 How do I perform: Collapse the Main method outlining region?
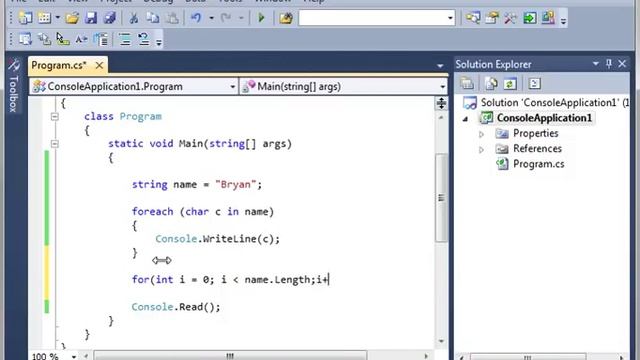(x=55, y=144)
